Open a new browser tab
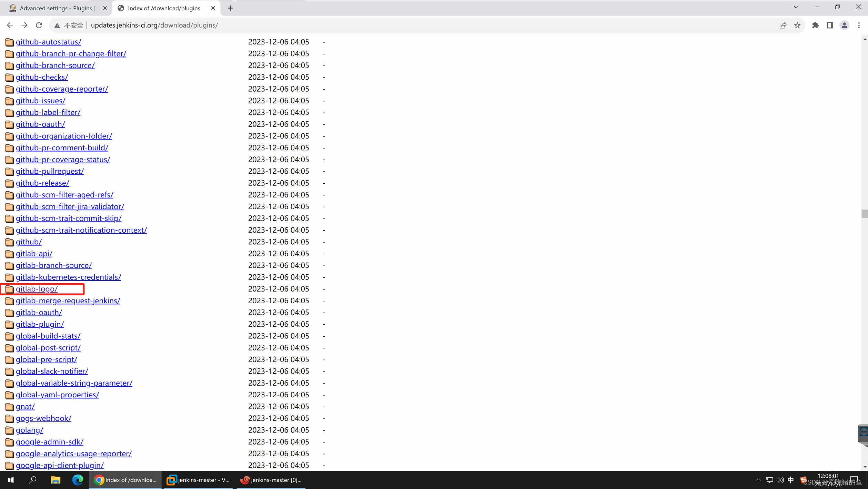This screenshot has width=868, height=489. 230,8
